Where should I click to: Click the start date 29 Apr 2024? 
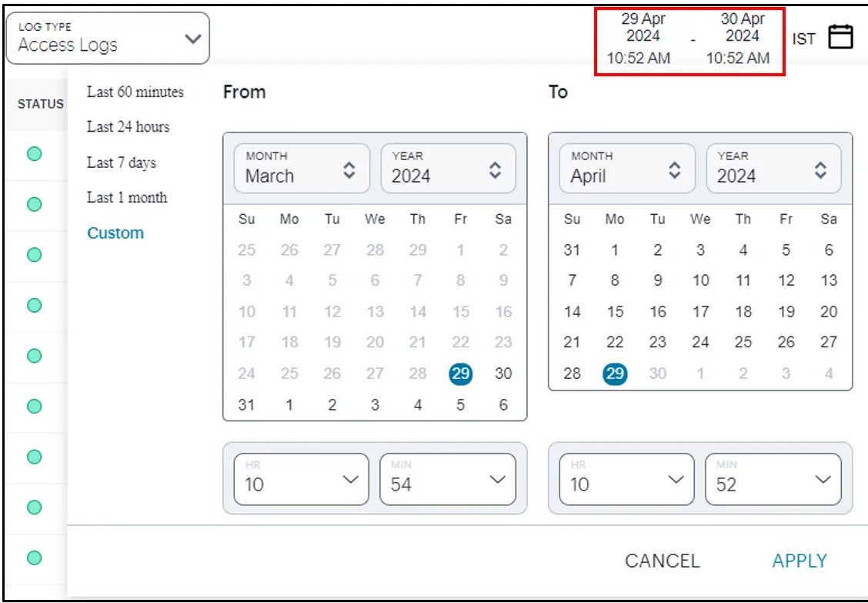pos(642,27)
